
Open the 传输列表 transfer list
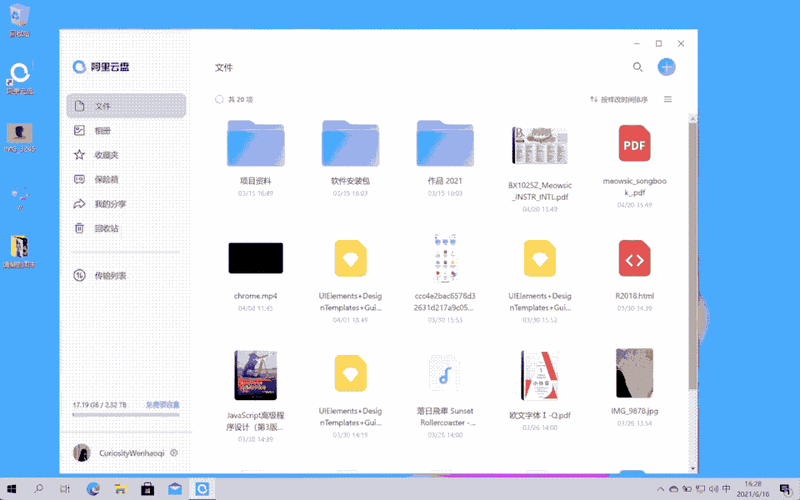110,275
